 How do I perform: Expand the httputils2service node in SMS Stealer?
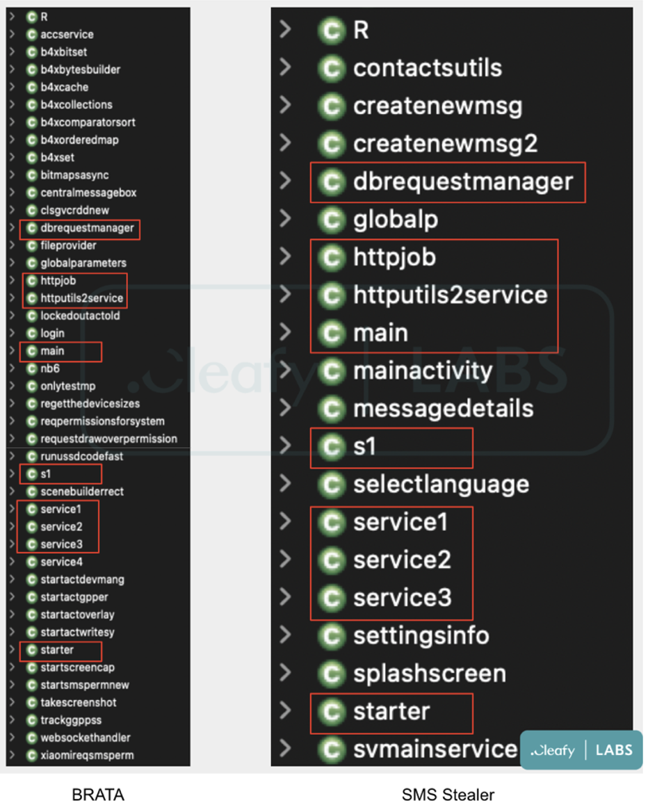285,294
